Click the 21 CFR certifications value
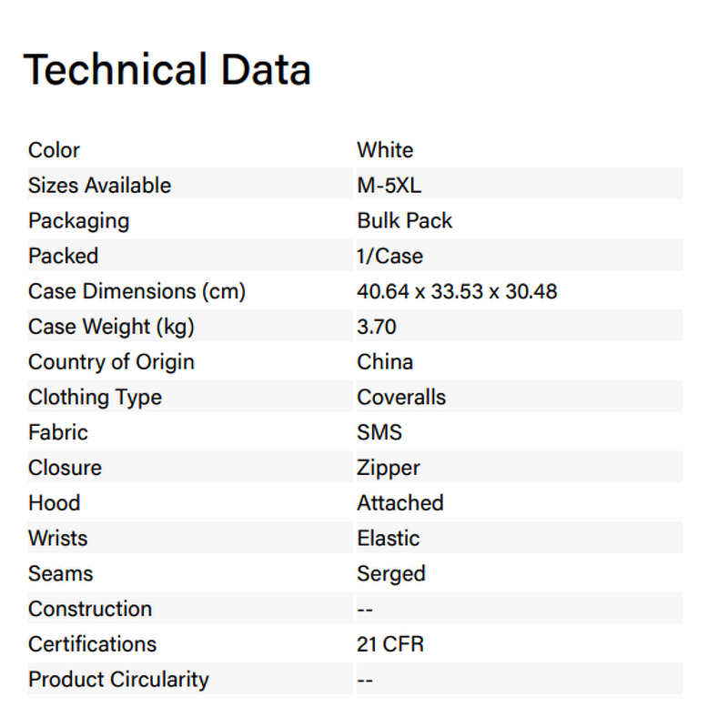 [x=390, y=644]
